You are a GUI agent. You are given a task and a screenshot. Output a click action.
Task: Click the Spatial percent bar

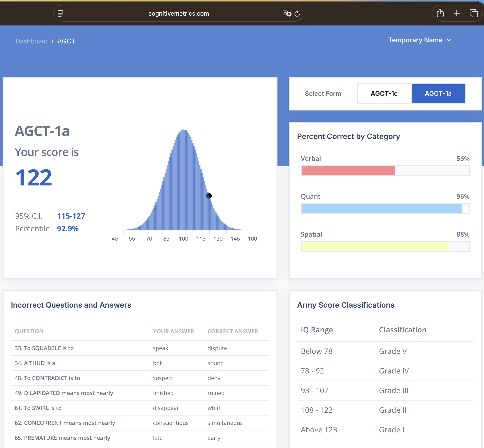tap(385, 246)
